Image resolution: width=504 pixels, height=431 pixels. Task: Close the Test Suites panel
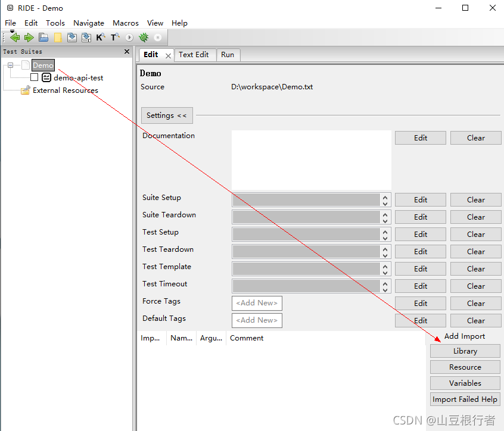[127, 51]
